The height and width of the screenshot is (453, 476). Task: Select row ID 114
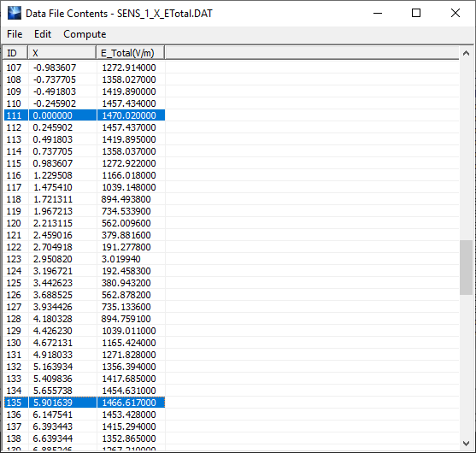[x=14, y=151]
